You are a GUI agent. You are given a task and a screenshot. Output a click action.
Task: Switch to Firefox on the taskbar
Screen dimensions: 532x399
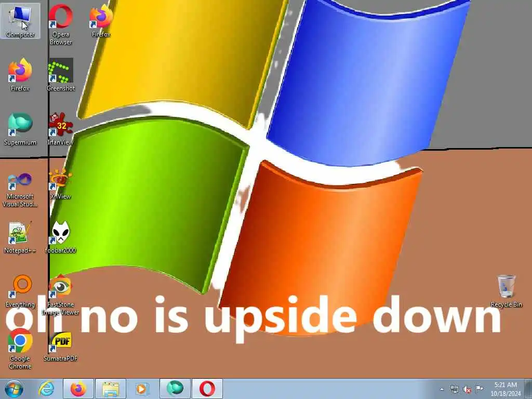point(78,389)
